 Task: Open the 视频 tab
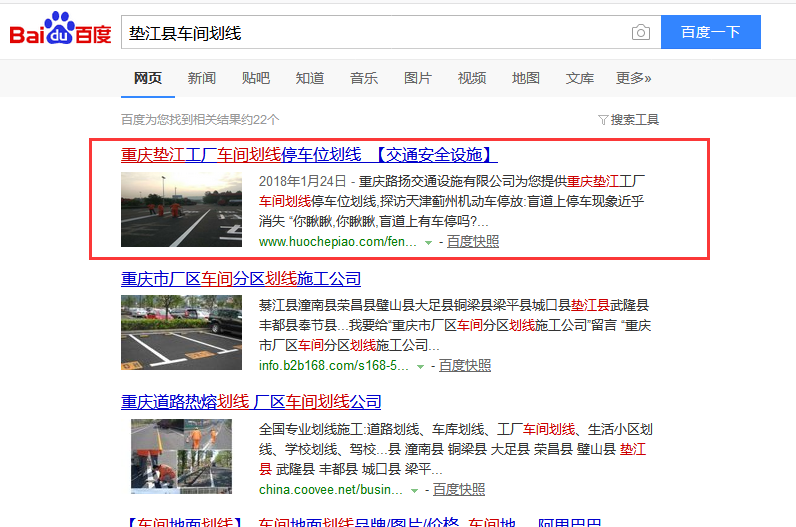472,78
